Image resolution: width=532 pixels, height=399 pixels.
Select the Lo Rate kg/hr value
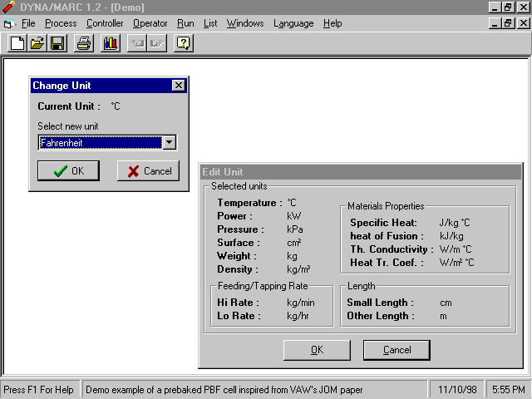tap(298, 316)
